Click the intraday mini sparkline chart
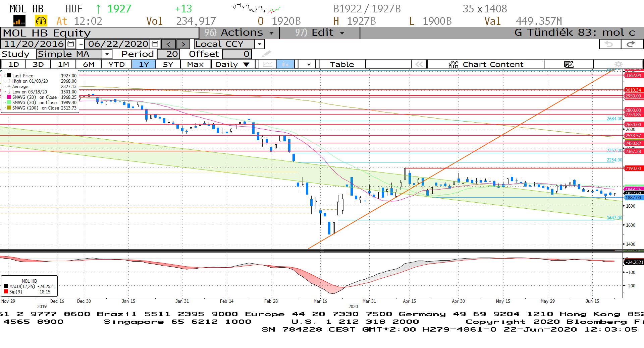644x348 pixels. pyautogui.click(x=257, y=8)
